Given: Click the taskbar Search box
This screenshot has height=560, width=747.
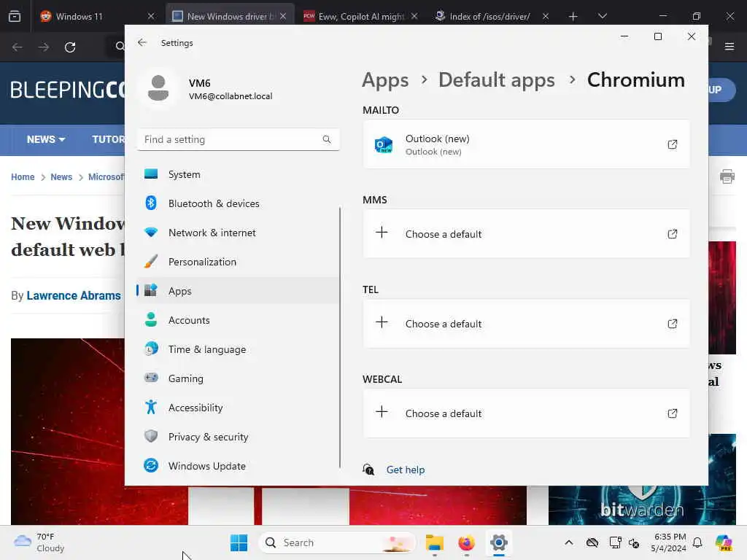Looking at the screenshot, I should pyautogui.click(x=337, y=542).
